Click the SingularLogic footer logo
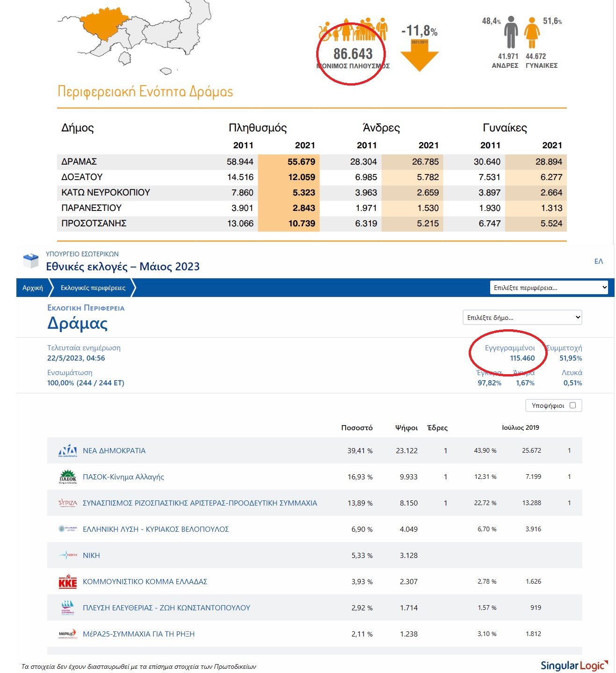 click(x=574, y=666)
